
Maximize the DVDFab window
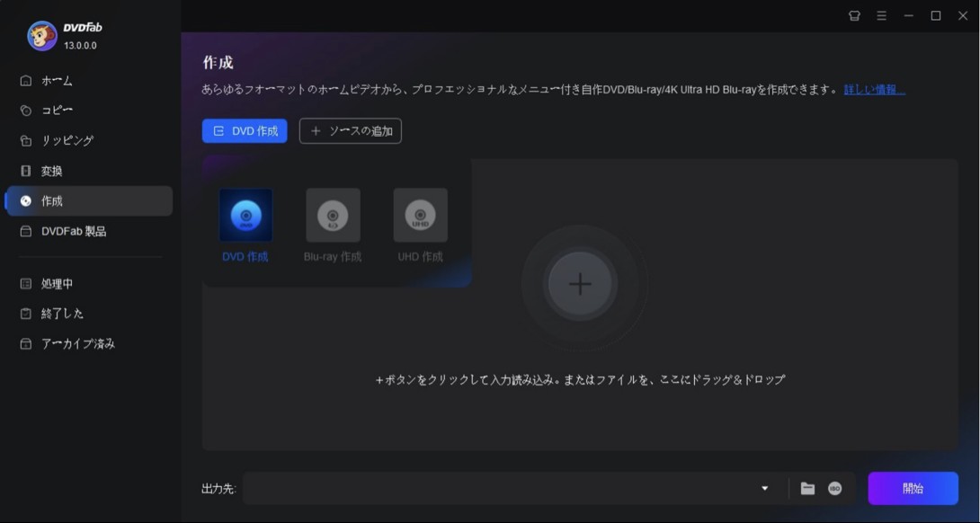936,16
